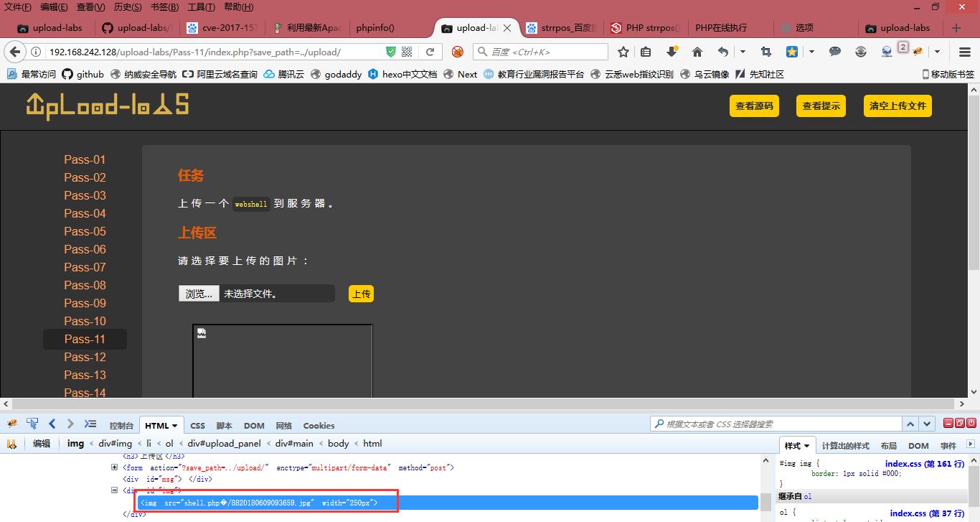Reload the page with the refresh icon
This screenshot has width=980, height=522.
coord(430,52)
